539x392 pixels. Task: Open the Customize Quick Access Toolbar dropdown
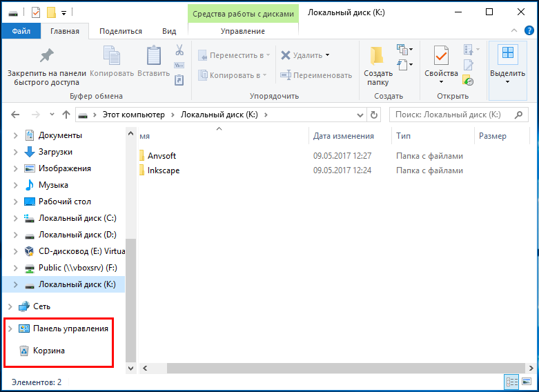click(x=63, y=13)
